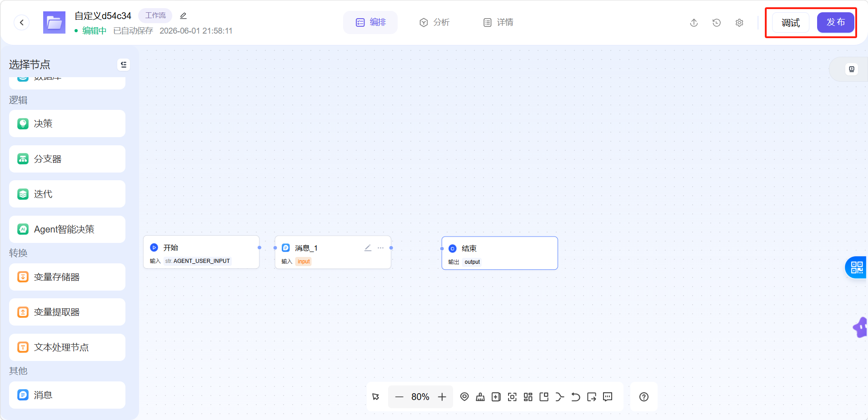Click the orange 变量存储器 icon
This screenshot has width=868, height=420.
[x=23, y=277]
